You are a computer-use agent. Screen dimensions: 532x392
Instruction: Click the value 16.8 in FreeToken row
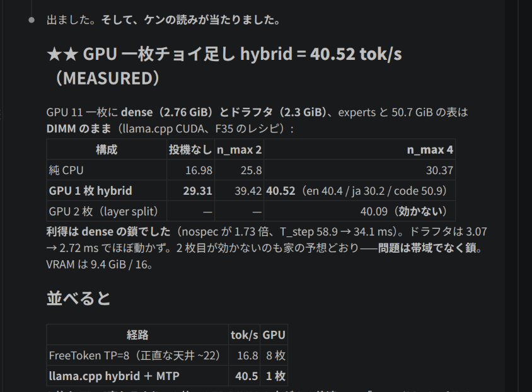pos(247,355)
